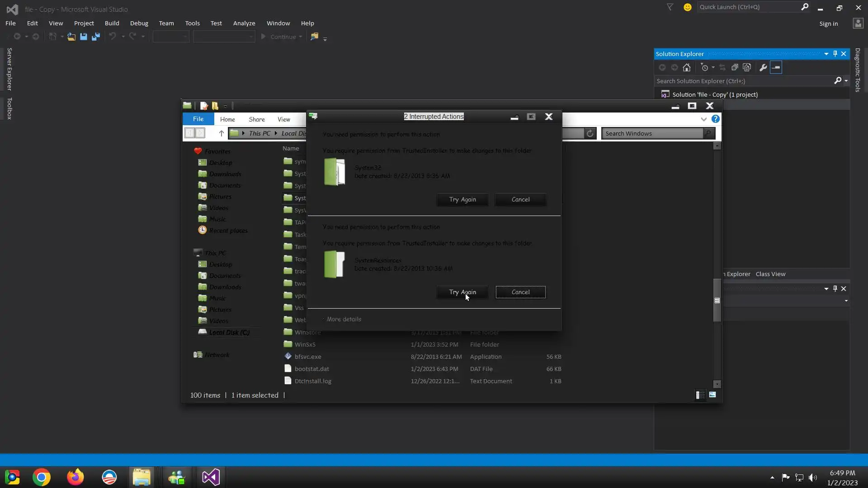This screenshot has height=488, width=868.
Task: Expand the file explorer ribbon chevron
Action: click(x=703, y=119)
